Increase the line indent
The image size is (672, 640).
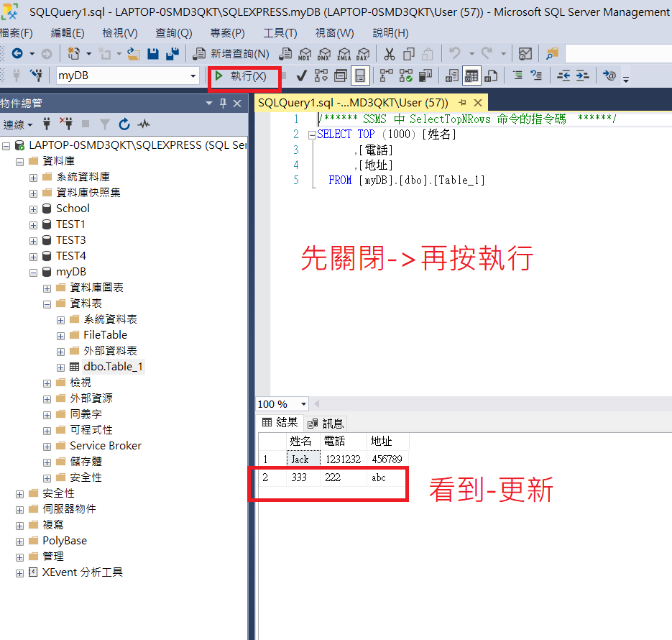coord(582,76)
